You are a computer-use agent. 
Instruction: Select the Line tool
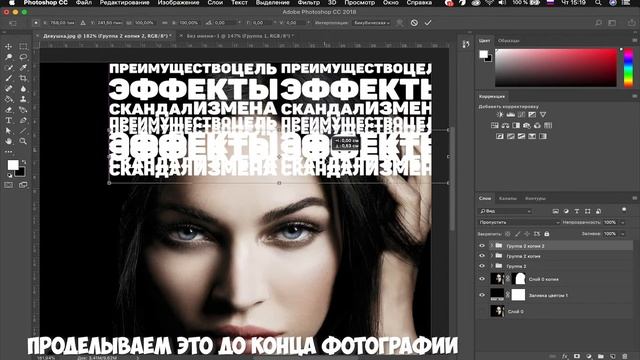23,131
